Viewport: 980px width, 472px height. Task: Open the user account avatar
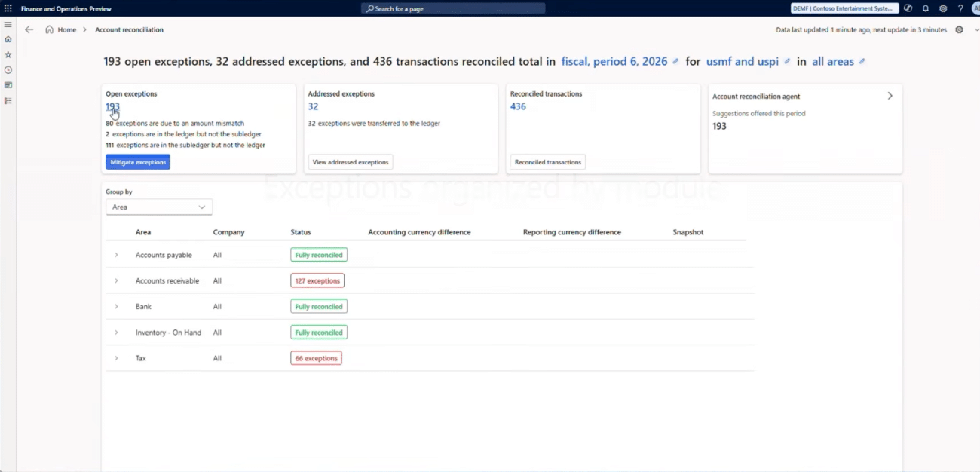point(975,8)
